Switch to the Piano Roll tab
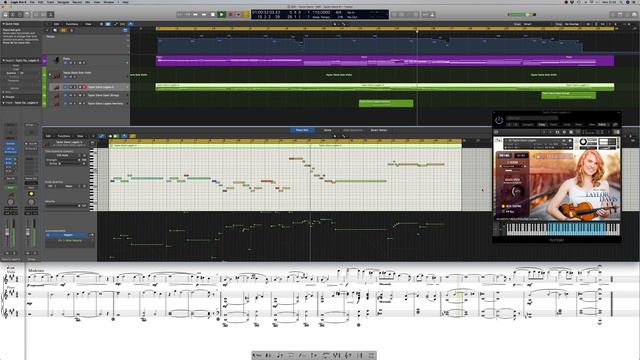 pos(302,130)
